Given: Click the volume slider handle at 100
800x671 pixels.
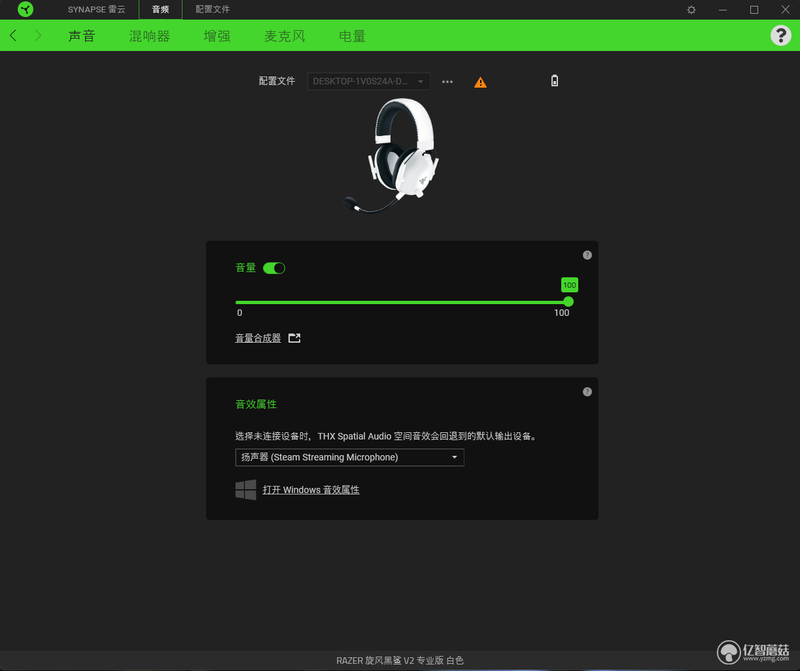Looking at the screenshot, I should (x=568, y=302).
